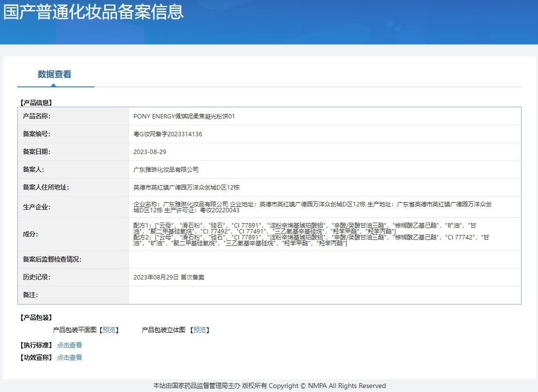Select address 英德市英红镇广德园万洋众创城D区12栋

[187, 188]
